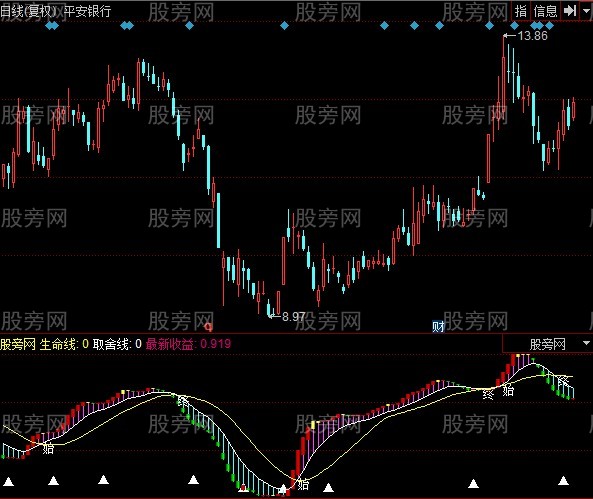
Task: Click the blue diamond above the 财 icon
Action: pyautogui.click(x=439, y=26)
